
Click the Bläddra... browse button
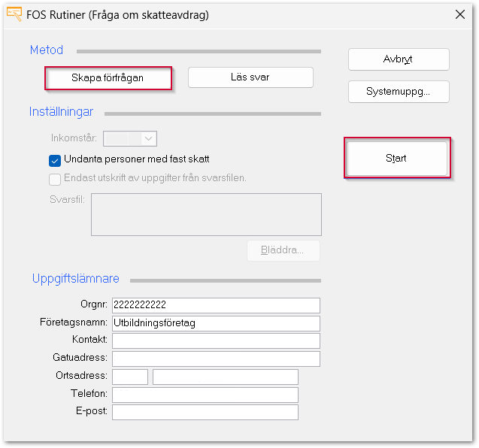click(283, 250)
